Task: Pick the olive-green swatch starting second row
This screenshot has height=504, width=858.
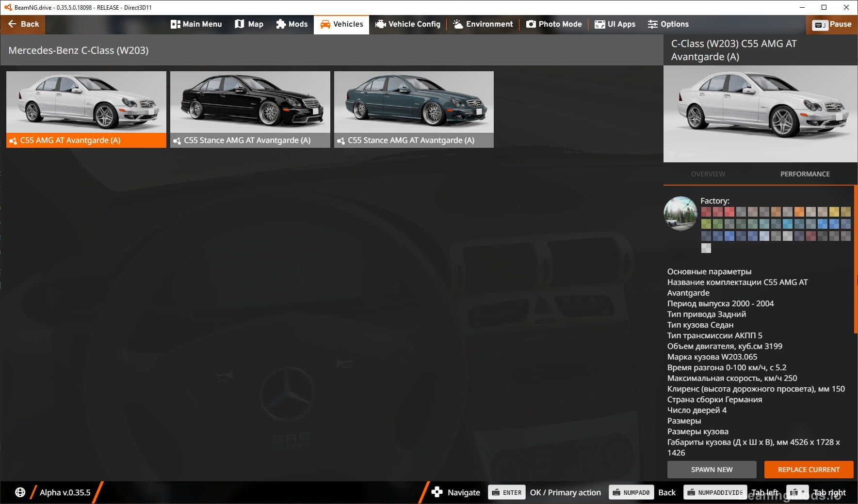Action: (706, 224)
